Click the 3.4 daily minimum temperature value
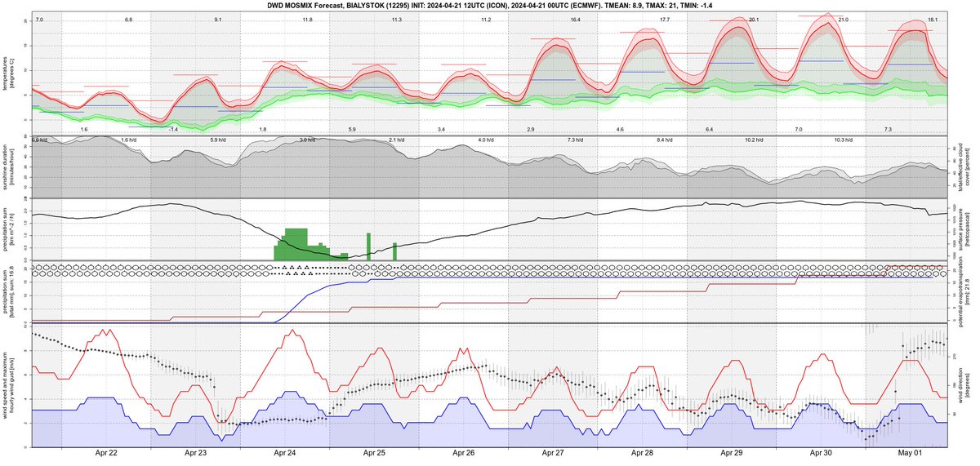Screen dimensions: 980x466 coord(441,130)
